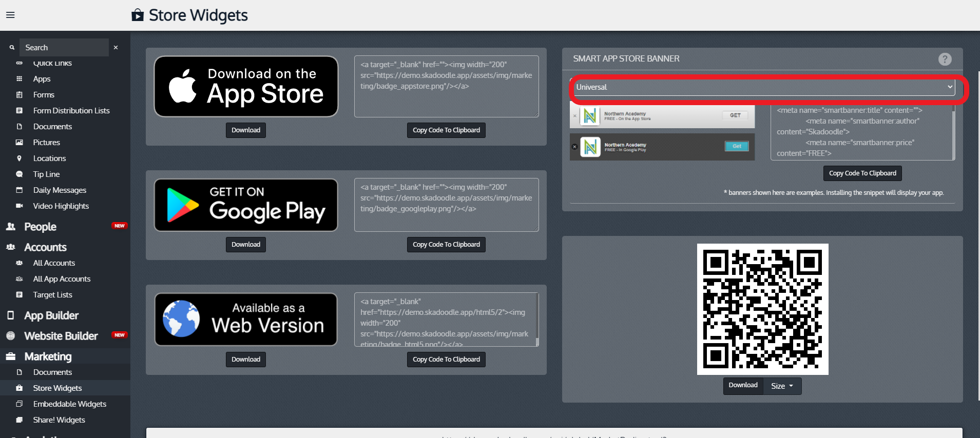Click the People section icon

[11, 227]
